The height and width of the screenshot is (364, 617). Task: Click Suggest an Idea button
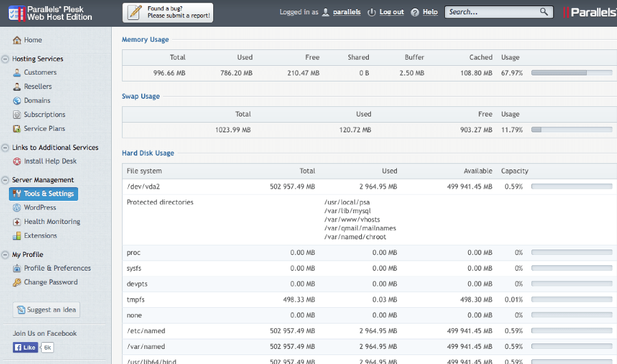click(47, 310)
